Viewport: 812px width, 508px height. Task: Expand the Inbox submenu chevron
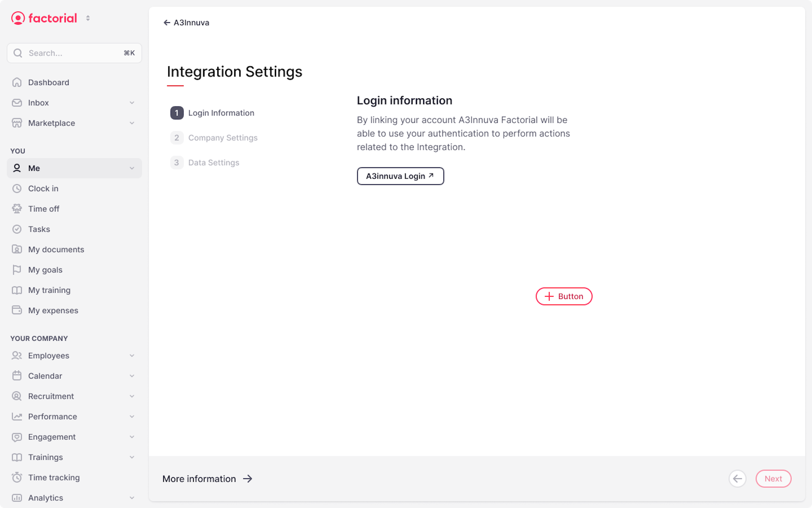(x=132, y=103)
